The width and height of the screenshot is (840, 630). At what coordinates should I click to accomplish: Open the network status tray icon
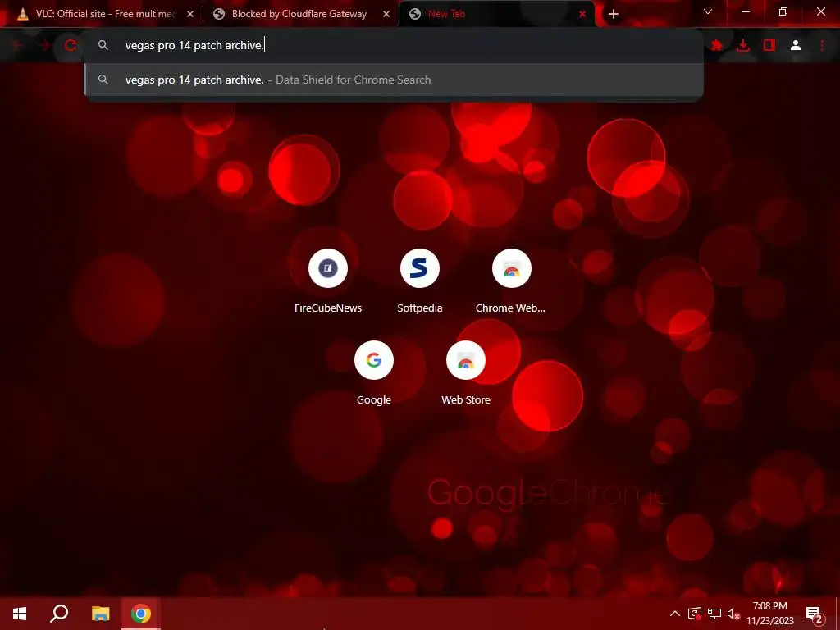(x=714, y=614)
